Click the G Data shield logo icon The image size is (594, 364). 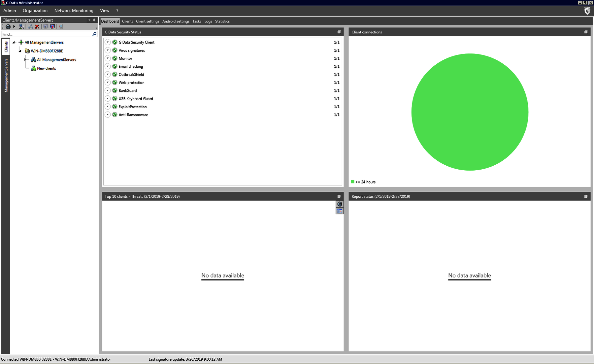click(587, 11)
